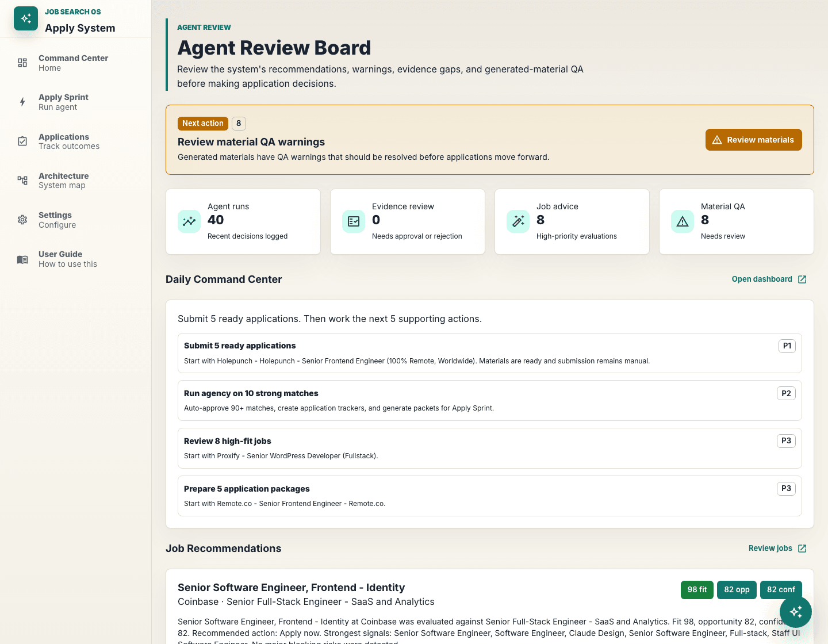Open dashboard link in Daily Command Center

click(x=769, y=279)
